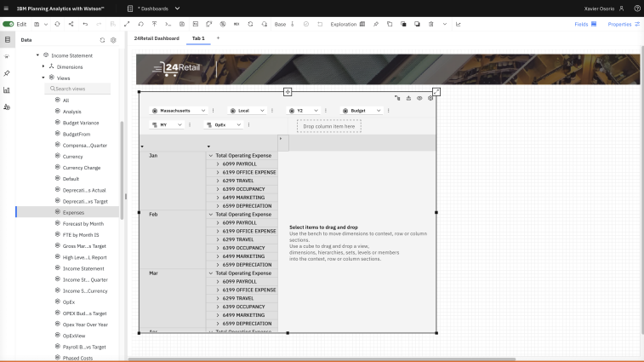
Task: Click the command prompt toolbar icon
Action: point(168,24)
